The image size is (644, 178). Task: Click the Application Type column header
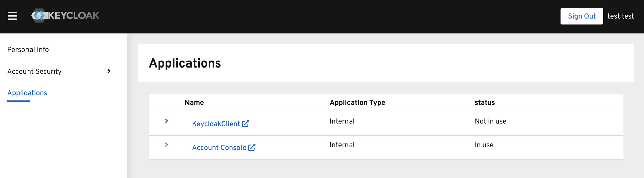357,103
